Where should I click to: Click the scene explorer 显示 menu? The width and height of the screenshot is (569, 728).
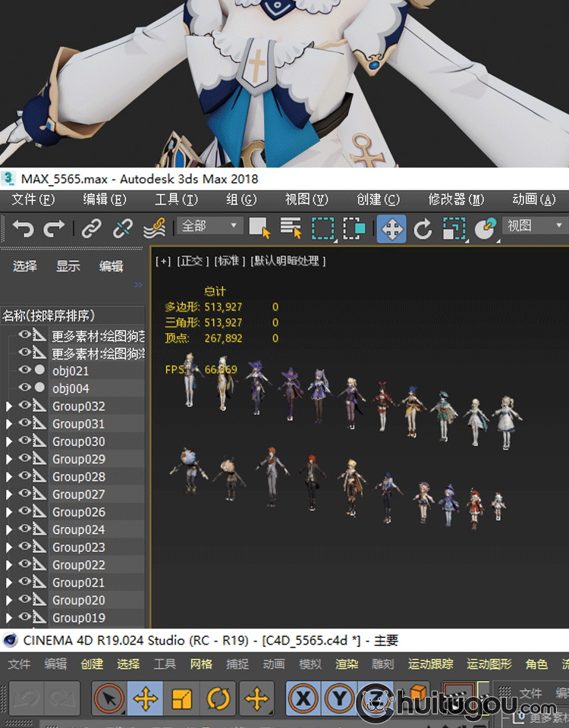click(68, 266)
